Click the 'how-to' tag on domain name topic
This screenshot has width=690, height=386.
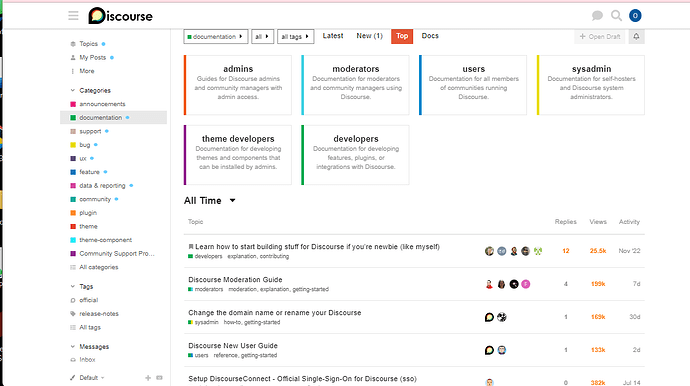(232, 323)
